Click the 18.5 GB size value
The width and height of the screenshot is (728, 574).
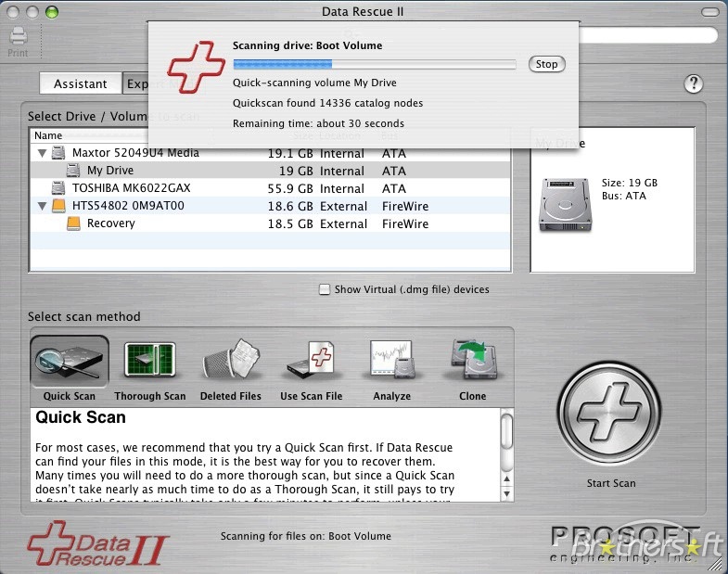click(x=290, y=223)
